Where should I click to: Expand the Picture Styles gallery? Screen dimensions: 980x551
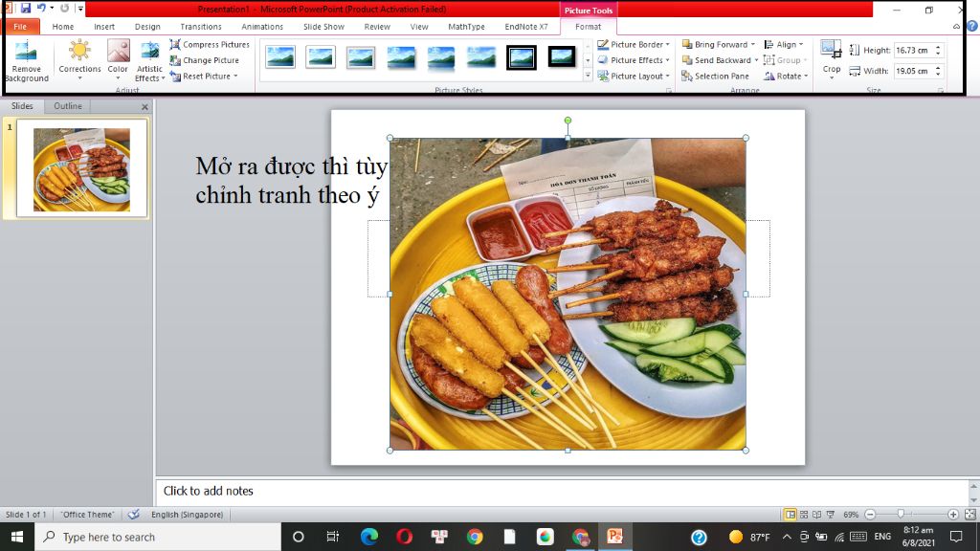[x=588, y=77]
